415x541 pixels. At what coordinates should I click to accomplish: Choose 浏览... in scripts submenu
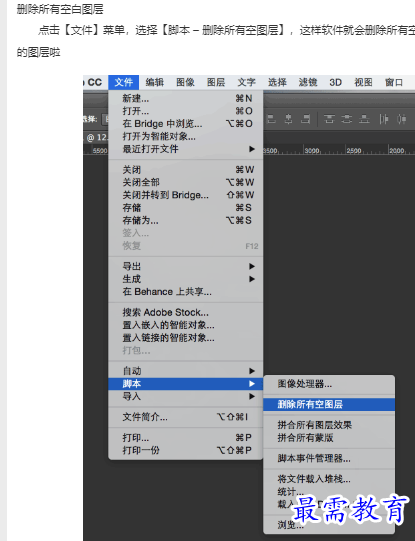pyautogui.click(x=329, y=525)
